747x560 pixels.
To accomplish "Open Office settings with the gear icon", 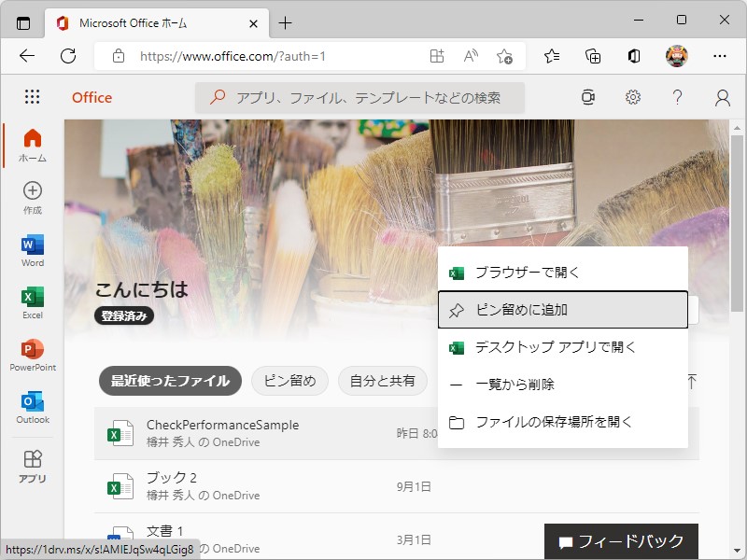I will point(633,97).
